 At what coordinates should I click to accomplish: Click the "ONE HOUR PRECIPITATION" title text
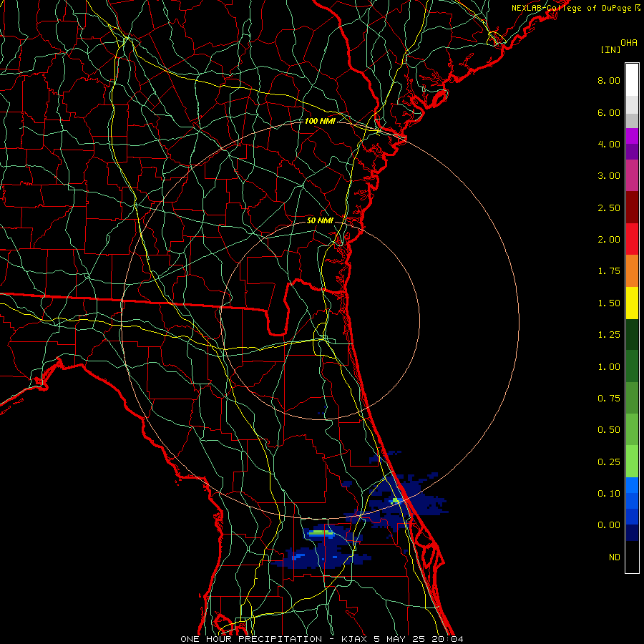pos(251,639)
